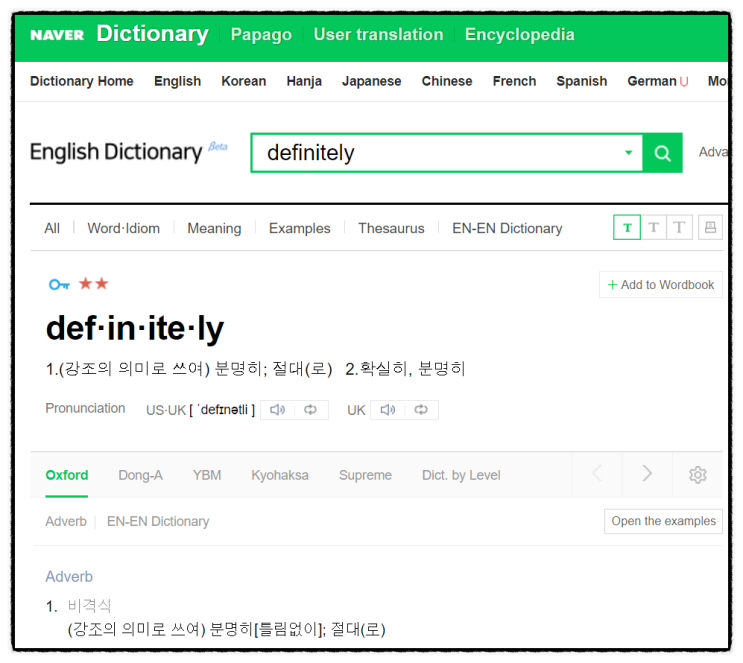The height and width of the screenshot is (663, 743).
Task: Repeat the US·UK pronunciation audio
Action: [x=310, y=410]
